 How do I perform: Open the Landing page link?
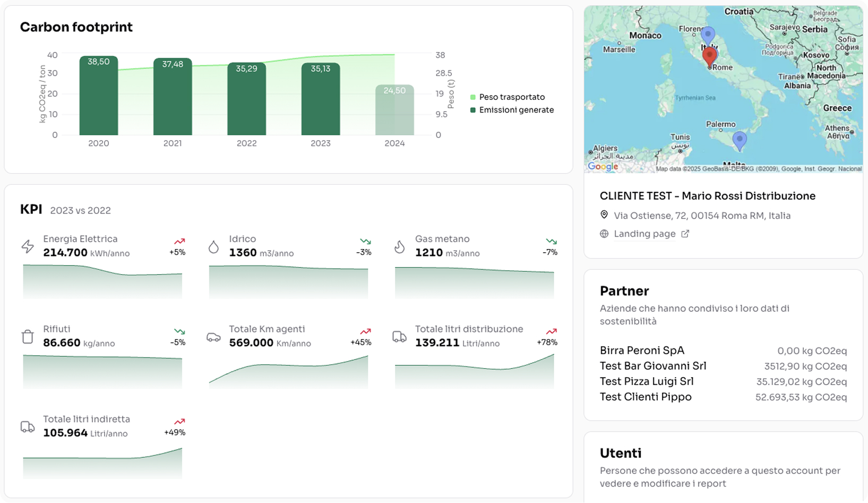[644, 234]
